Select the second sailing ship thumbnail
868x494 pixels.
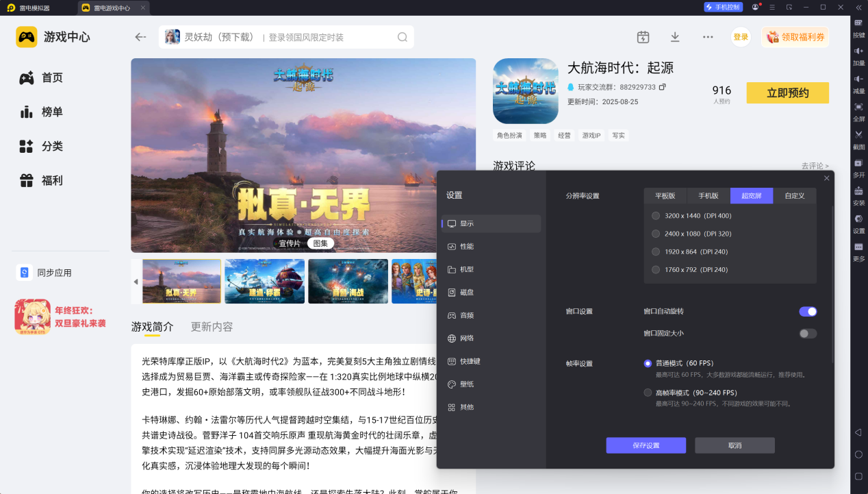(265, 281)
